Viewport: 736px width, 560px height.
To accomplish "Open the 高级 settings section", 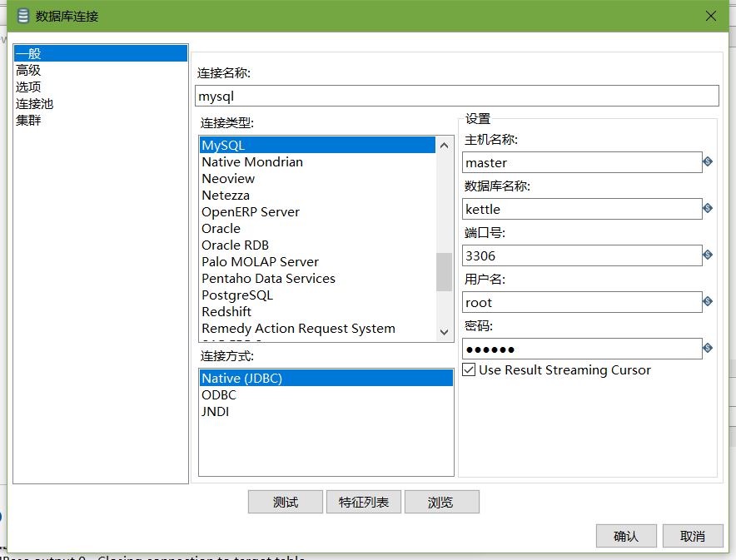I will tap(28, 71).
